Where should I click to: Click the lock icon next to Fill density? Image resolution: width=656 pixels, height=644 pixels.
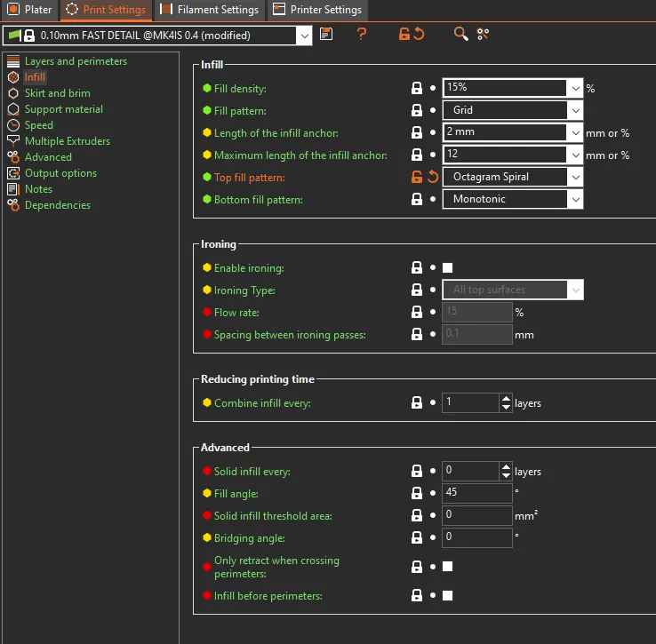click(417, 88)
